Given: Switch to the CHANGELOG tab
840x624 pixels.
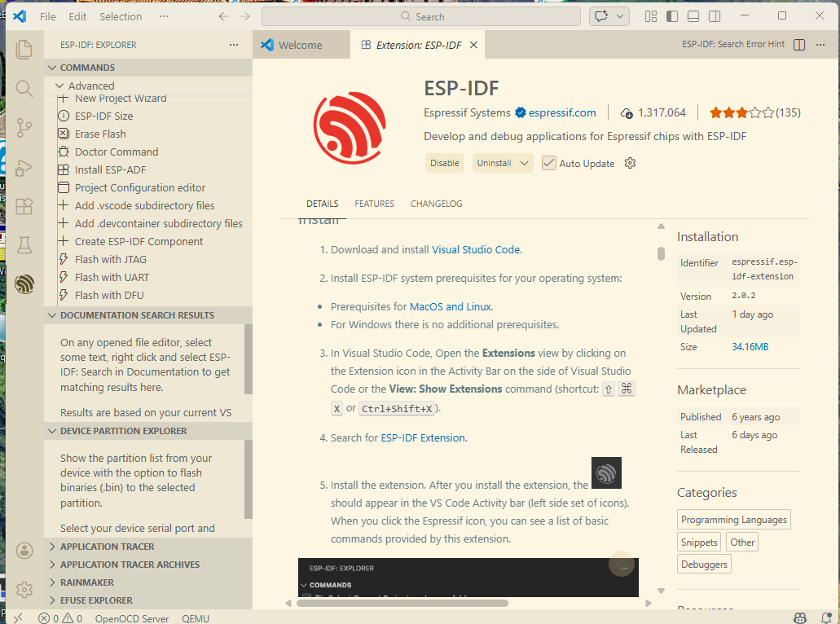Looking at the screenshot, I should [x=436, y=204].
